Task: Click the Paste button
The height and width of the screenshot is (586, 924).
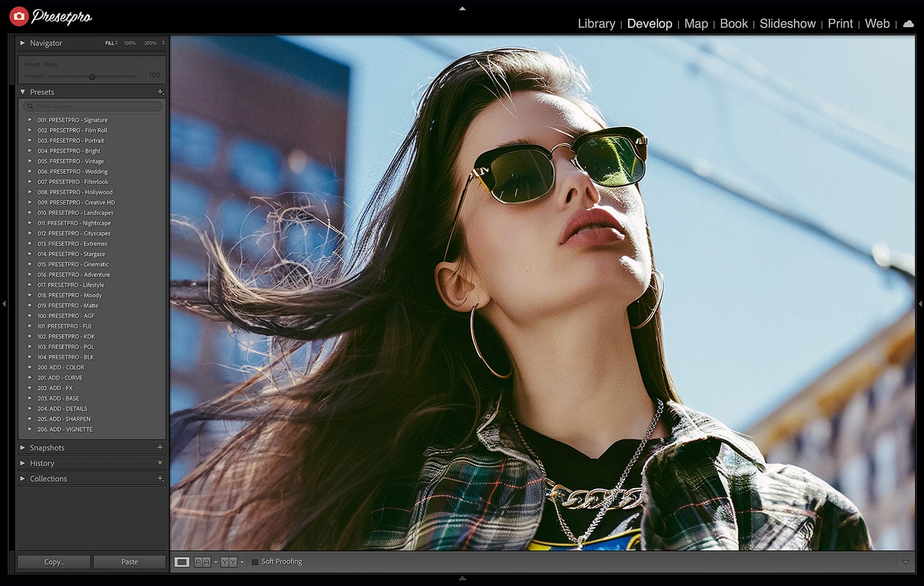Action: click(x=130, y=562)
